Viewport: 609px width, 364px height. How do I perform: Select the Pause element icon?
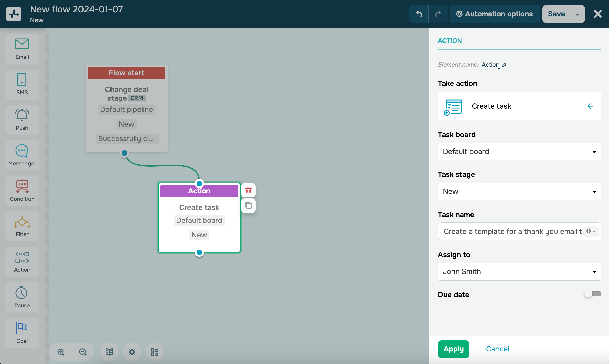[22, 293]
